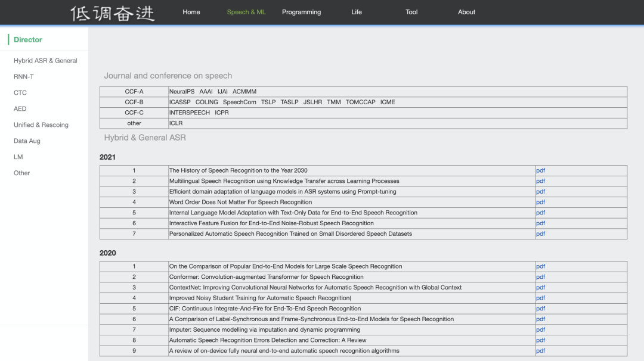Open the Tool menu item
The width and height of the screenshot is (644, 361).
coord(411,13)
